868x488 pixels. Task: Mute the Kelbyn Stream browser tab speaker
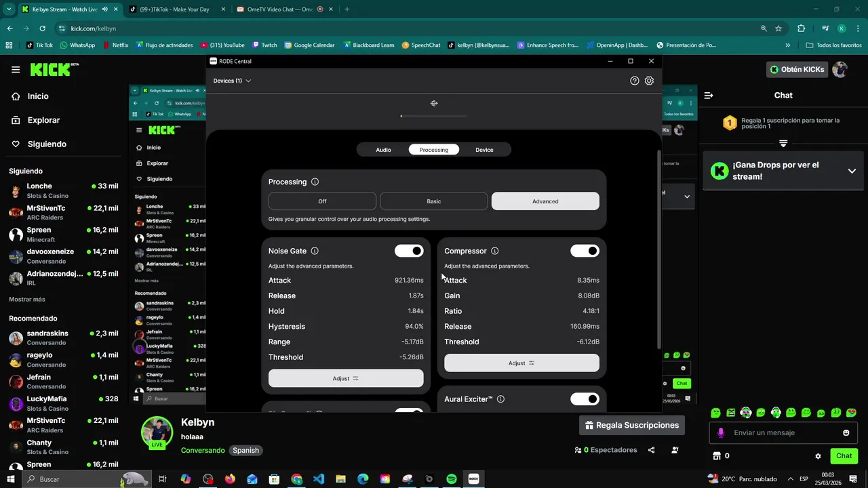[104, 9]
